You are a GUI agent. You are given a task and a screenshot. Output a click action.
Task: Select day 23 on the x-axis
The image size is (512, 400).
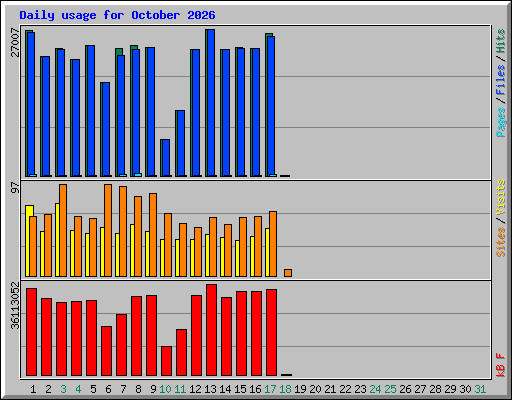coord(360,389)
